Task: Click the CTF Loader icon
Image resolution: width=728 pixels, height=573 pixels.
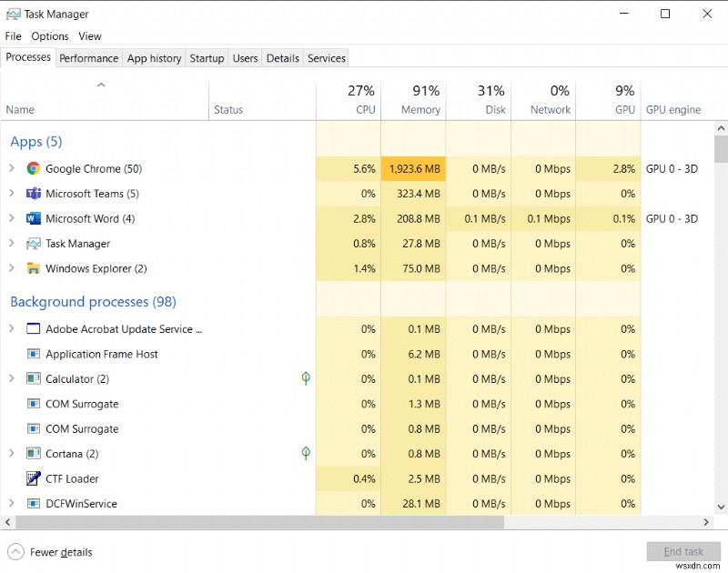Action: pos(33,478)
